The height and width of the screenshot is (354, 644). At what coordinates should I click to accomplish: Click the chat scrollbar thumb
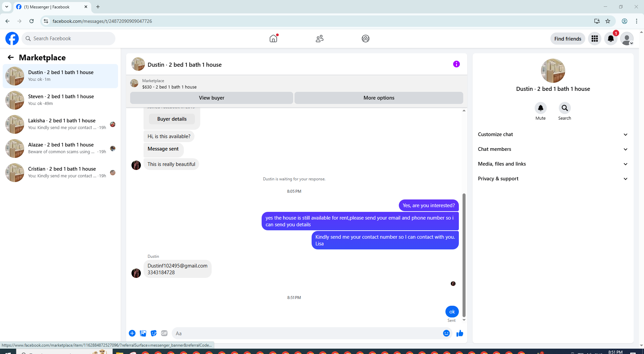pyautogui.click(x=464, y=255)
